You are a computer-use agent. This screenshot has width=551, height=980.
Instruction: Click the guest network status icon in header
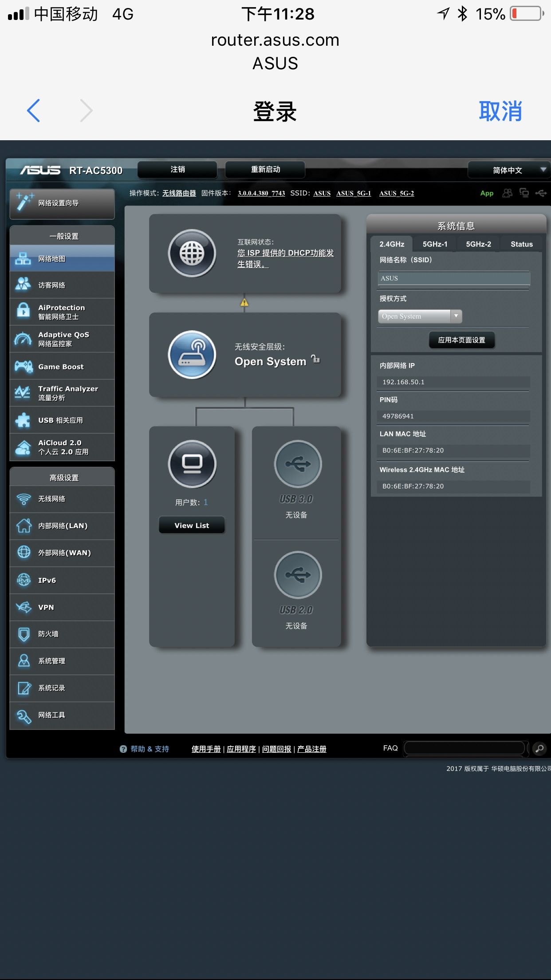(x=507, y=193)
